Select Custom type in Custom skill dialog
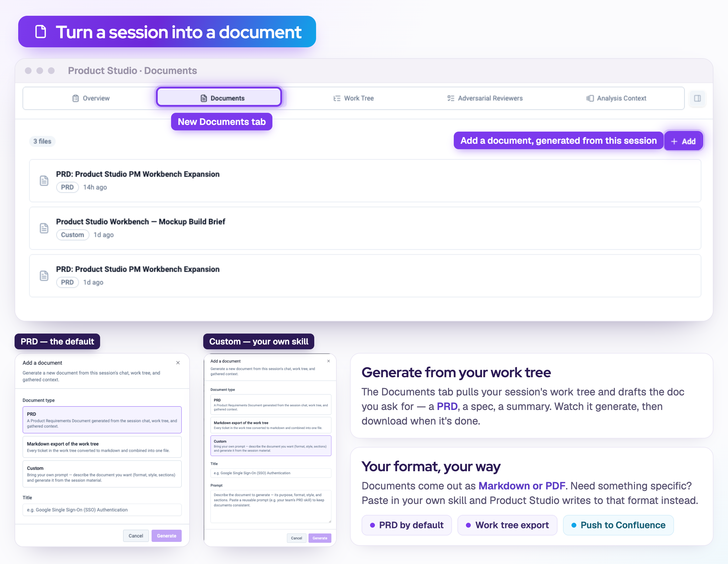Screen dimensions: 728x564 click(271, 446)
